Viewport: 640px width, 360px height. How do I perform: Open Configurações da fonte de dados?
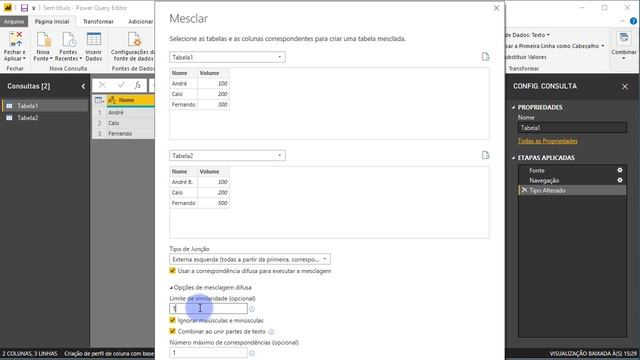click(133, 46)
